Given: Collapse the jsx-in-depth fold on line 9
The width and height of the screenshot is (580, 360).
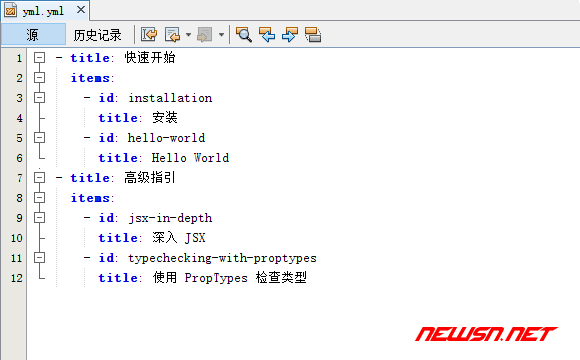Looking at the screenshot, I should [39, 218].
